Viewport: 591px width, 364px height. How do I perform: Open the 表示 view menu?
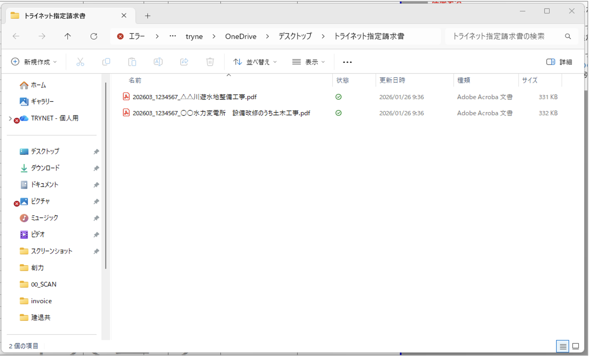pyautogui.click(x=308, y=62)
